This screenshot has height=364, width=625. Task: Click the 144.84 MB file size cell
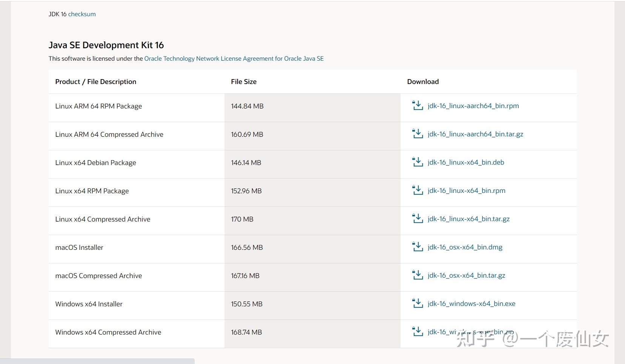click(312, 108)
